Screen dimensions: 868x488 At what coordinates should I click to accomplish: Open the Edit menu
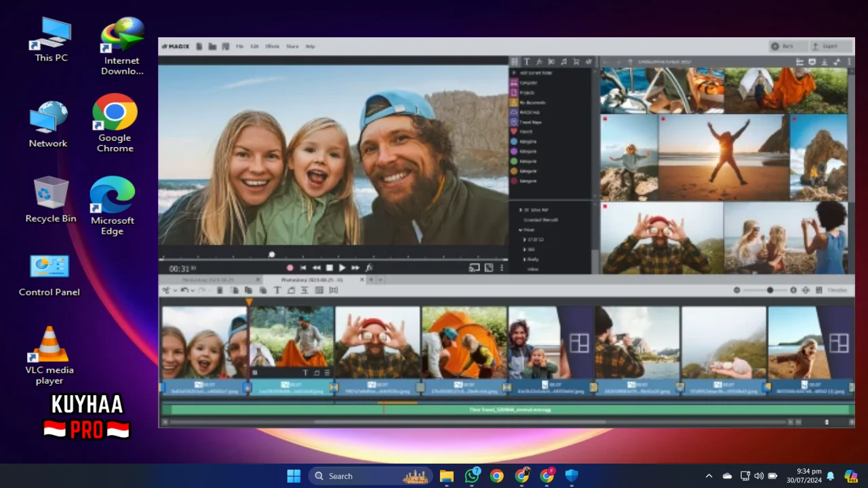254,47
